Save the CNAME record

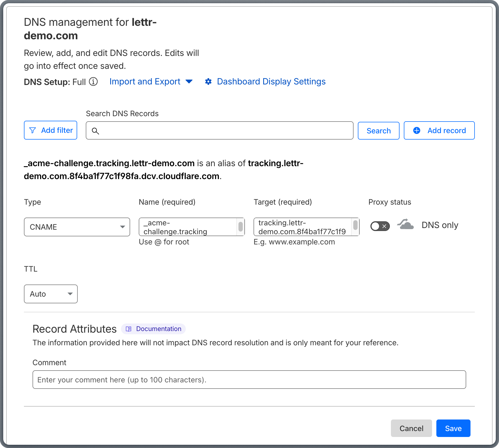453,428
